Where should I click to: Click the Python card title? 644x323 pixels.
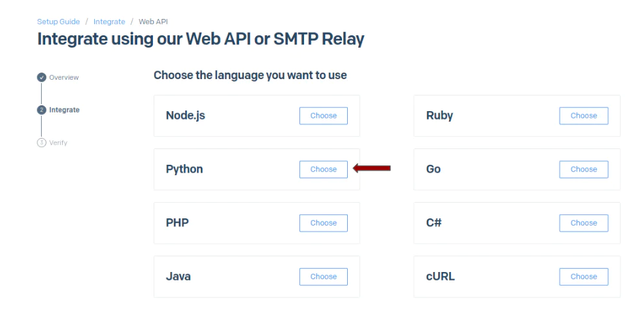click(x=184, y=169)
